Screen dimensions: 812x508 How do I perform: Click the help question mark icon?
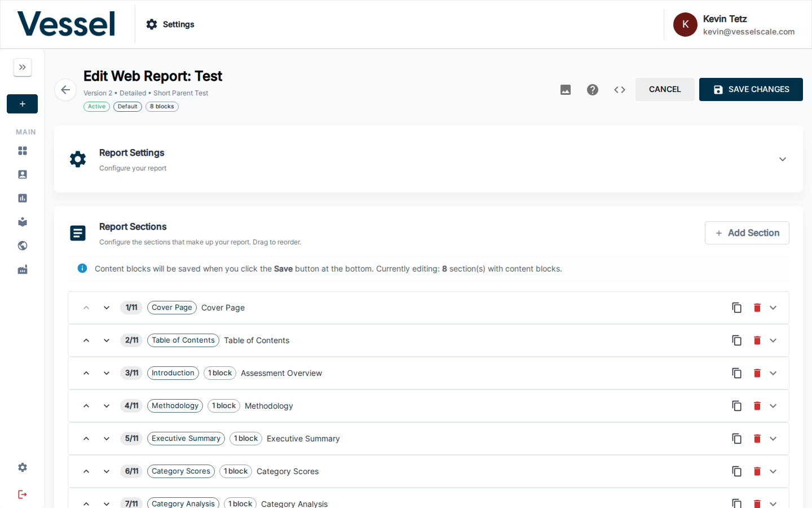(592, 89)
